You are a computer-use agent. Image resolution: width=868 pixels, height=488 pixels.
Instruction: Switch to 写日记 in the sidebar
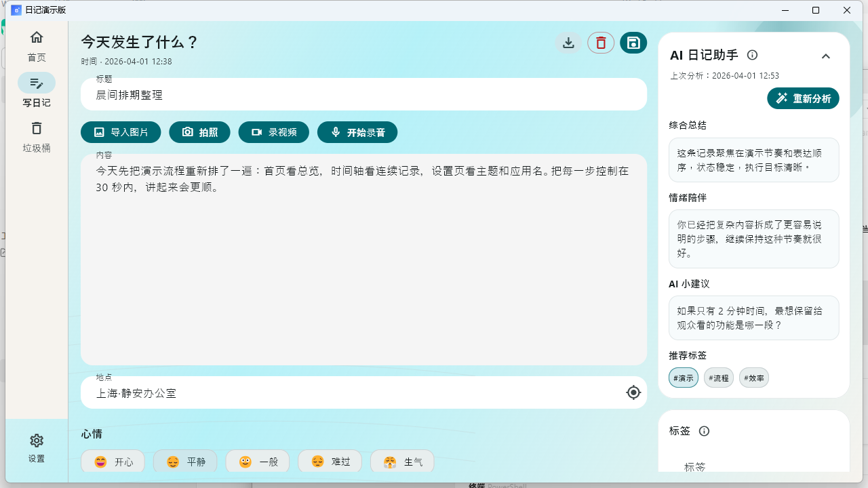coord(37,90)
